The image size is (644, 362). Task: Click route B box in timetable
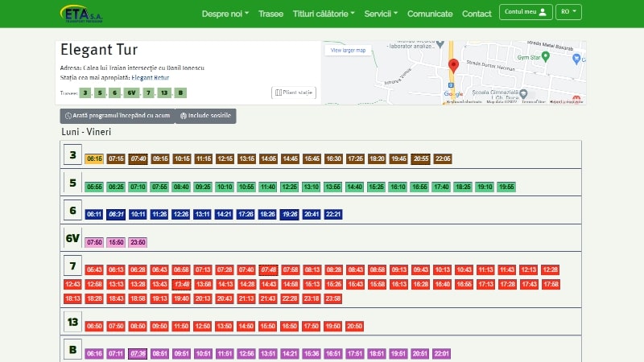[72, 351]
